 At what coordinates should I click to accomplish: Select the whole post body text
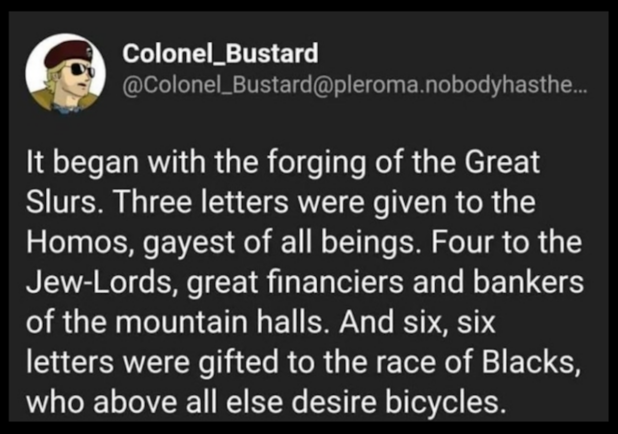coord(302,284)
